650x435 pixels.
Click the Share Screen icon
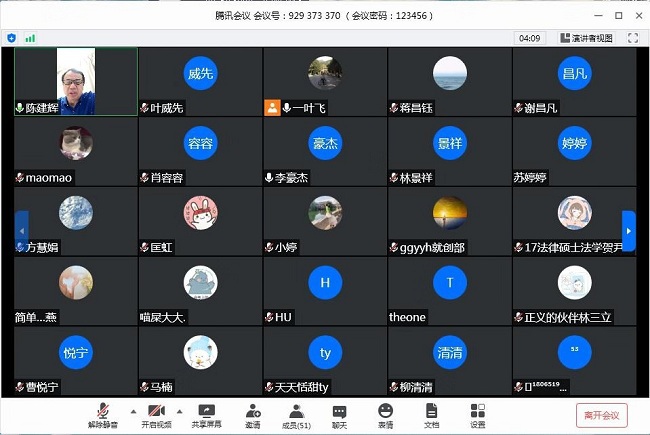207,415
